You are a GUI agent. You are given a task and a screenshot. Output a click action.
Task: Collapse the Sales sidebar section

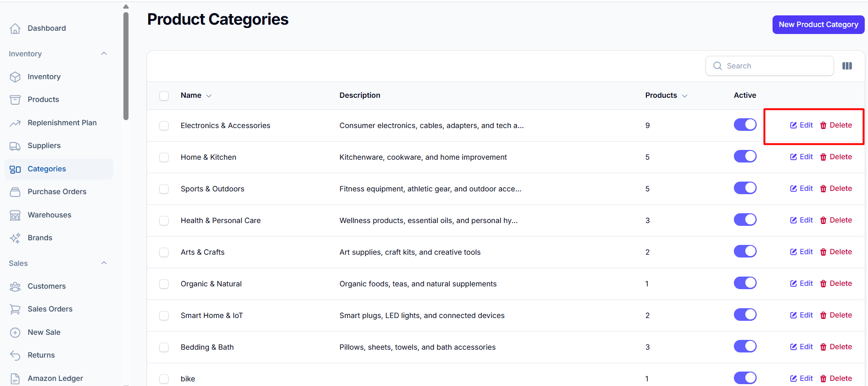(x=104, y=263)
